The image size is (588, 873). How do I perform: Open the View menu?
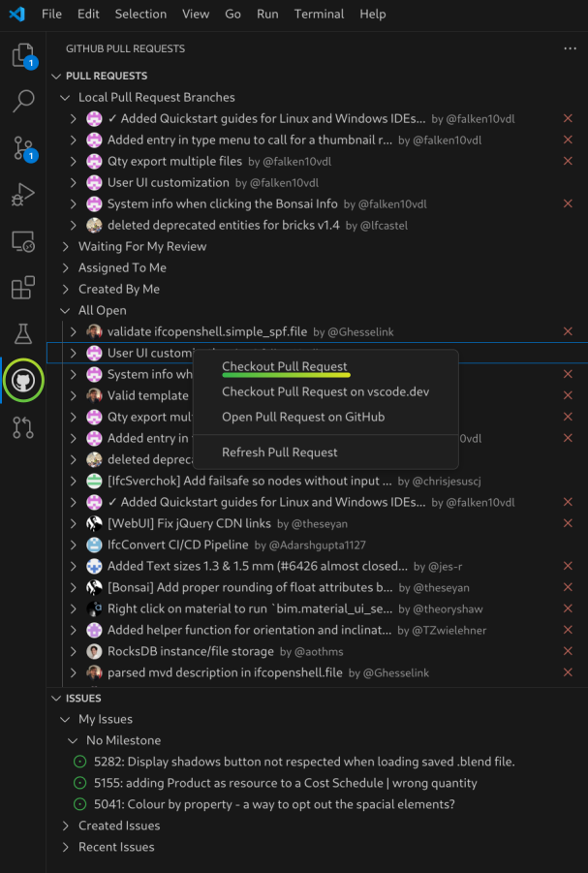(196, 14)
